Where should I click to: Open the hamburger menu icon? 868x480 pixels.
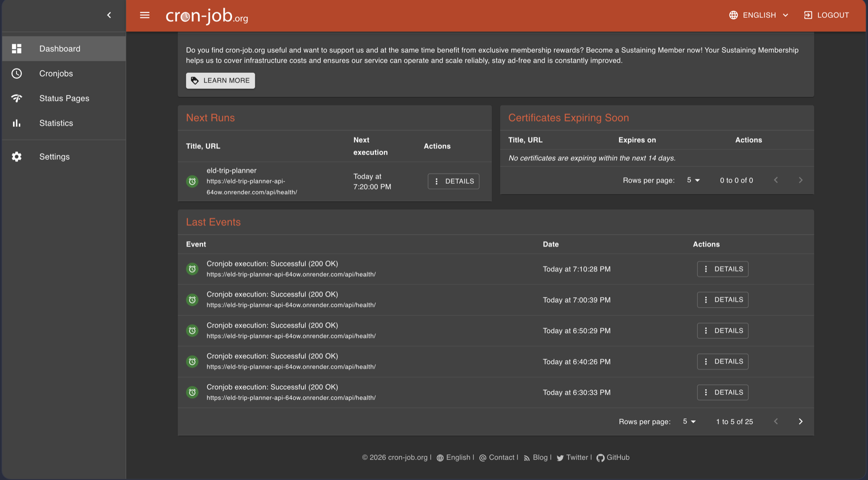tap(145, 15)
